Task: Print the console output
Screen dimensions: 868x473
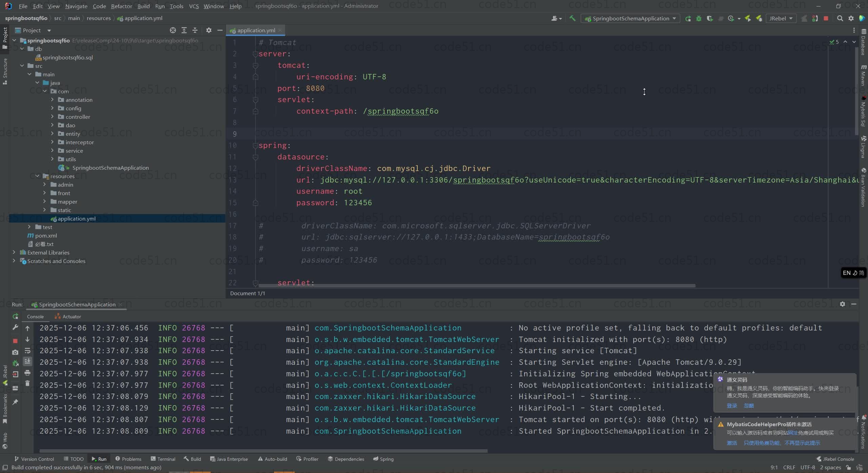Action: point(27,373)
